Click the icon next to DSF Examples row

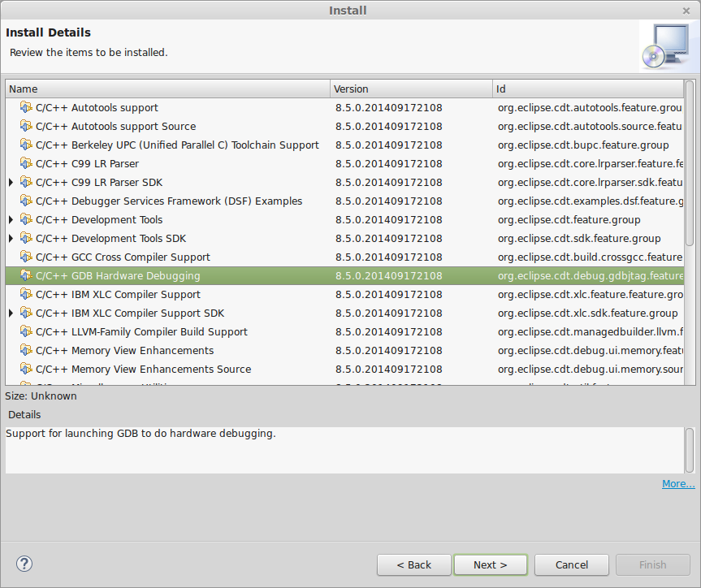[x=26, y=201]
